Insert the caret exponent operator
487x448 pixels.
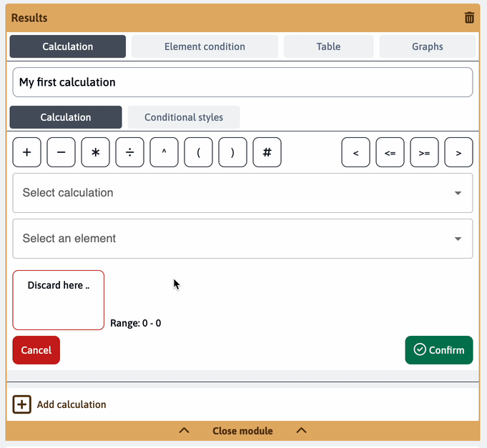pyautogui.click(x=164, y=152)
